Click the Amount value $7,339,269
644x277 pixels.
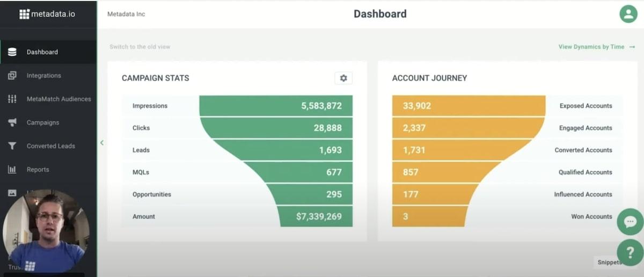pos(319,216)
